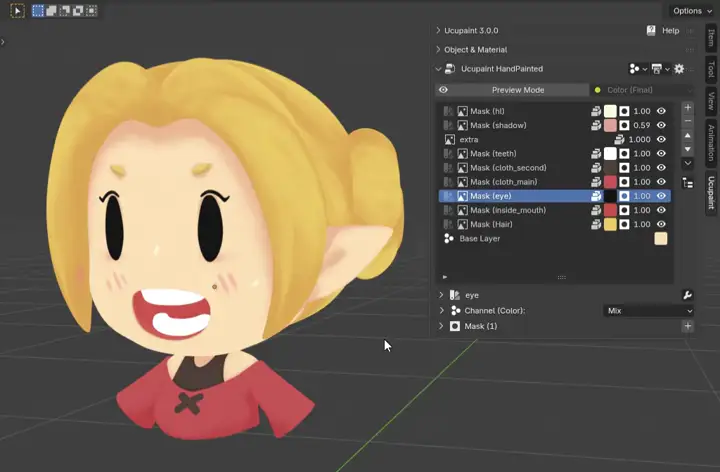Hide the Mask (cloth_second) layer
720x472 pixels.
point(661,168)
